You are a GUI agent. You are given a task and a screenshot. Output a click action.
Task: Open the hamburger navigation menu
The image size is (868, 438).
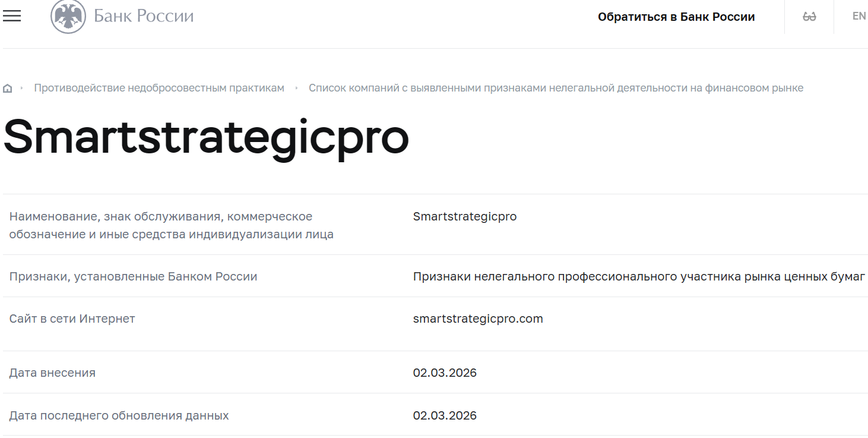tap(12, 16)
